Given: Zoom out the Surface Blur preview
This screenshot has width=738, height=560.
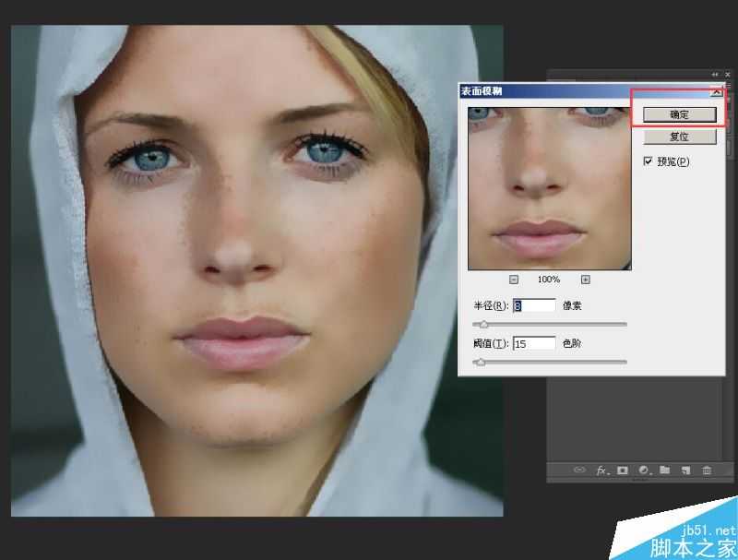Looking at the screenshot, I should click(514, 280).
